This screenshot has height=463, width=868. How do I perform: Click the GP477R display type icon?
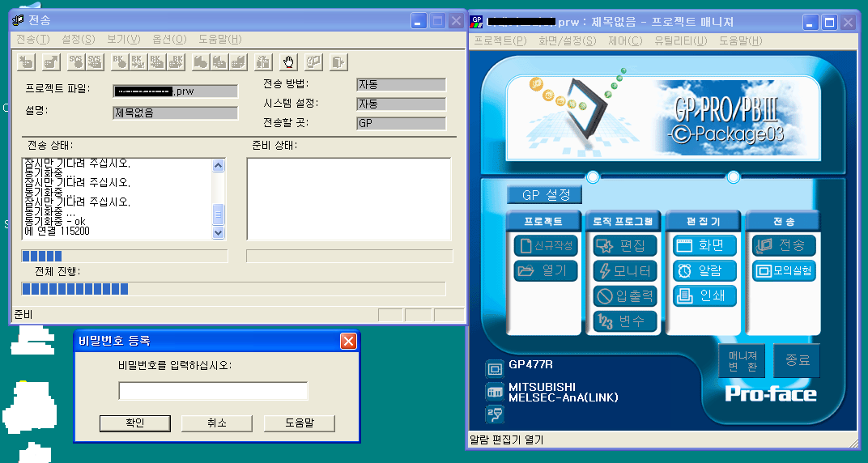coord(495,369)
